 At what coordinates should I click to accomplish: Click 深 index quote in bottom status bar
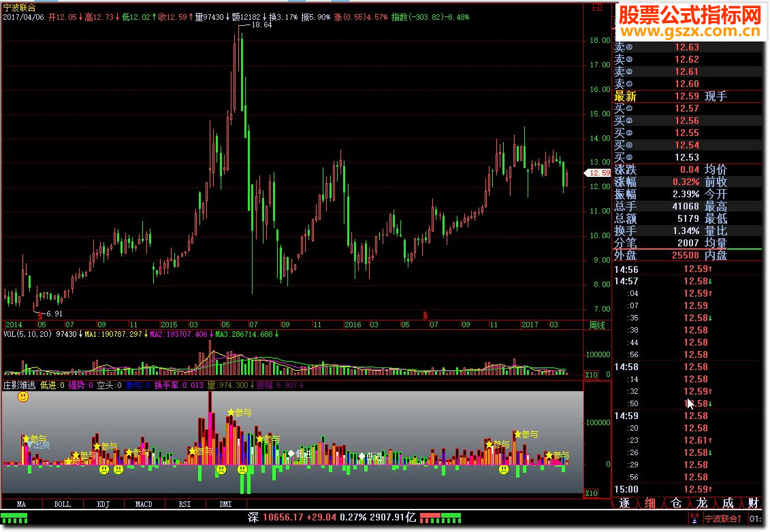332,517
